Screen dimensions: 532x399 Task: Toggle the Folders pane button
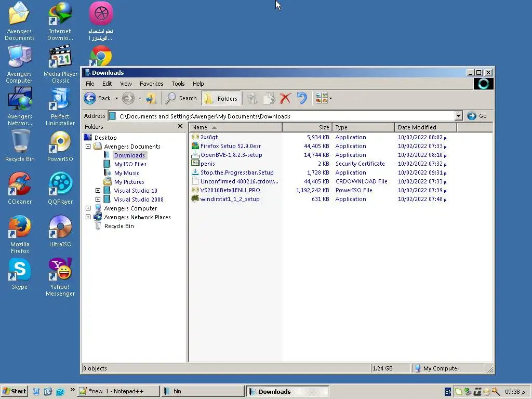[x=221, y=98]
